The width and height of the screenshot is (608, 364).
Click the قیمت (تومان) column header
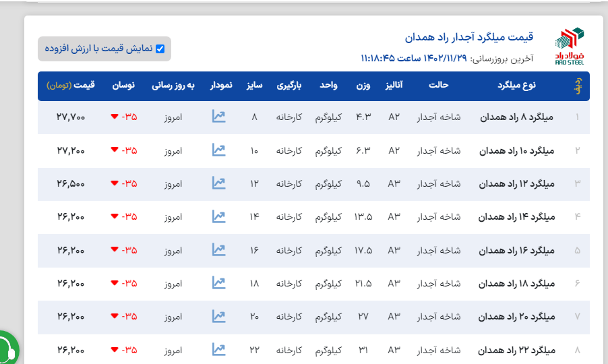point(71,86)
